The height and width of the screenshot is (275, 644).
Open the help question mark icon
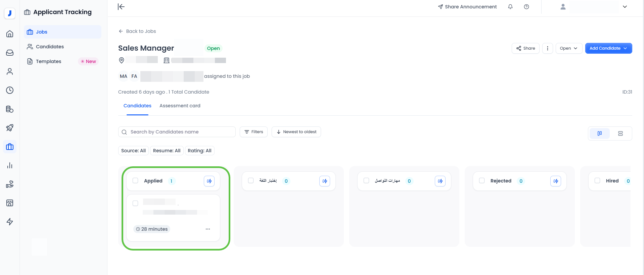(x=526, y=7)
